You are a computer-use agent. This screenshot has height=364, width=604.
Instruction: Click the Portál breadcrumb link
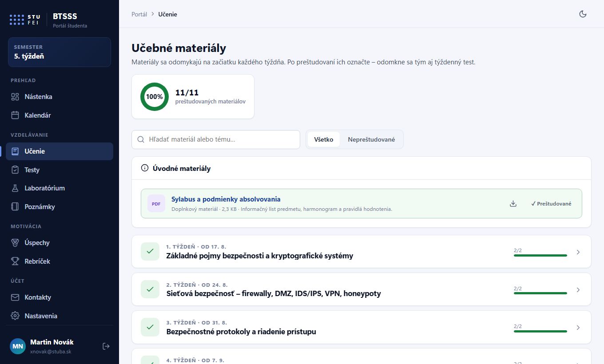[139, 14]
